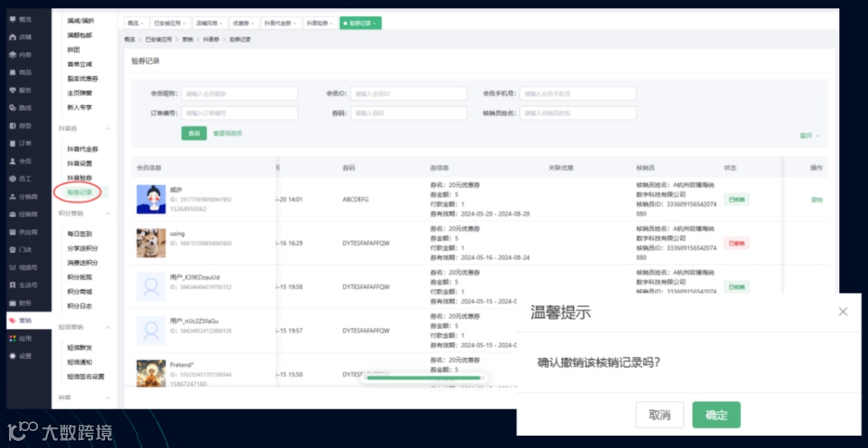Open 房型 icon in left navigation
Viewport: 868px width, 448px height.
pyautogui.click(x=13, y=125)
